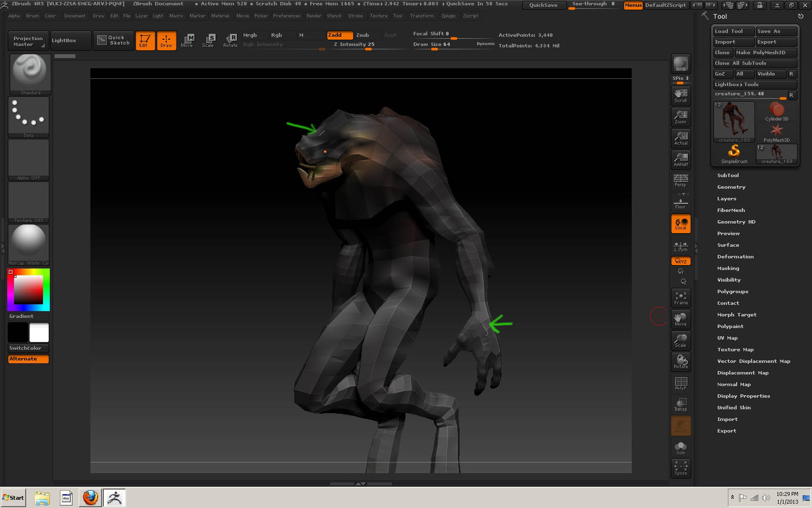This screenshot has height=508, width=812.
Task: Click the BPR render icon
Action: (681, 64)
